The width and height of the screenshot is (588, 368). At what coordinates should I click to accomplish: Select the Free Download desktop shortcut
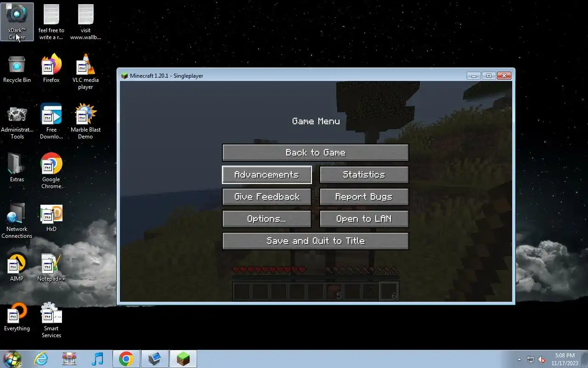click(51, 121)
